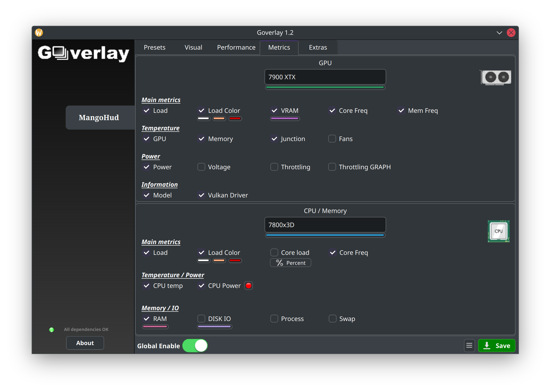This screenshot has height=392, width=551.
Task: Click the Save button
Action: tap(497, 346)
